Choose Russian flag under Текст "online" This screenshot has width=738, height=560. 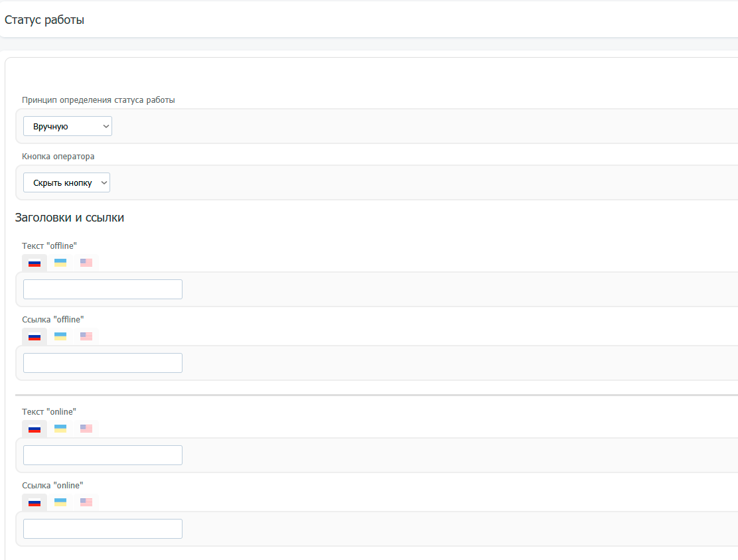(35, 429)
